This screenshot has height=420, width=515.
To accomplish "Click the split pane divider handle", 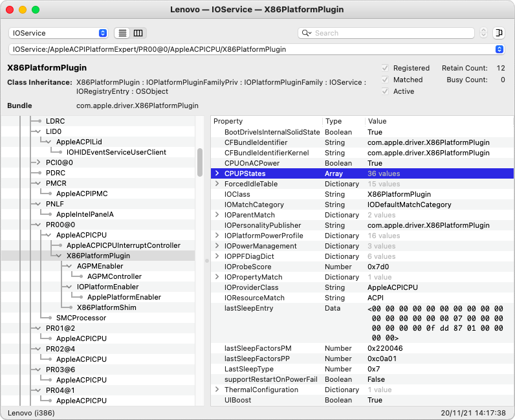I will [x=207, y=261].
